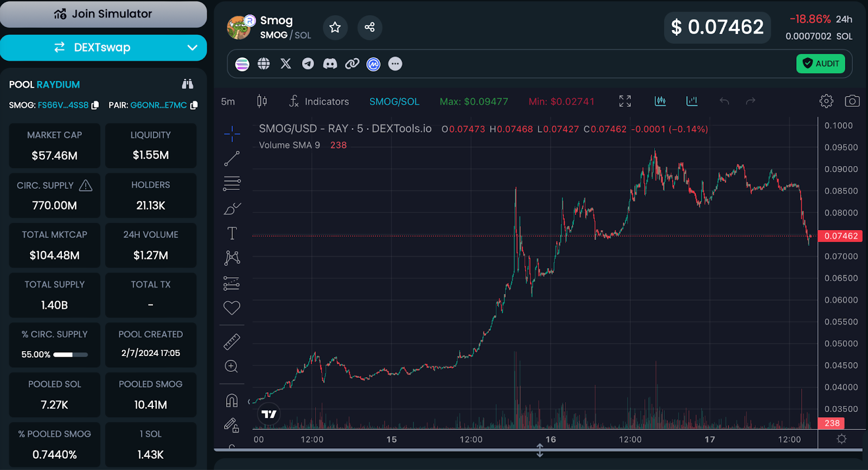
Task: Click the SMOG/SOL pair label
Action: click(x=394, y=101)
